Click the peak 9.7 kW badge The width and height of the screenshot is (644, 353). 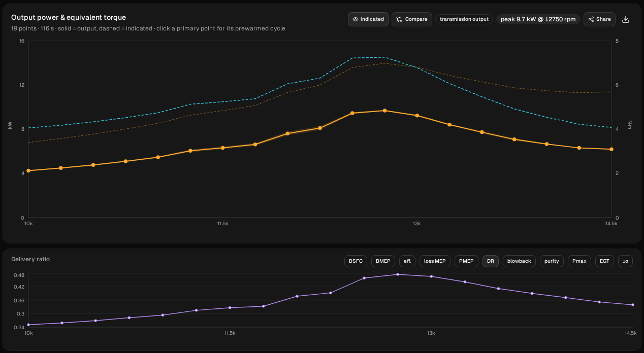pyautogui.click(x=538, y=19)
